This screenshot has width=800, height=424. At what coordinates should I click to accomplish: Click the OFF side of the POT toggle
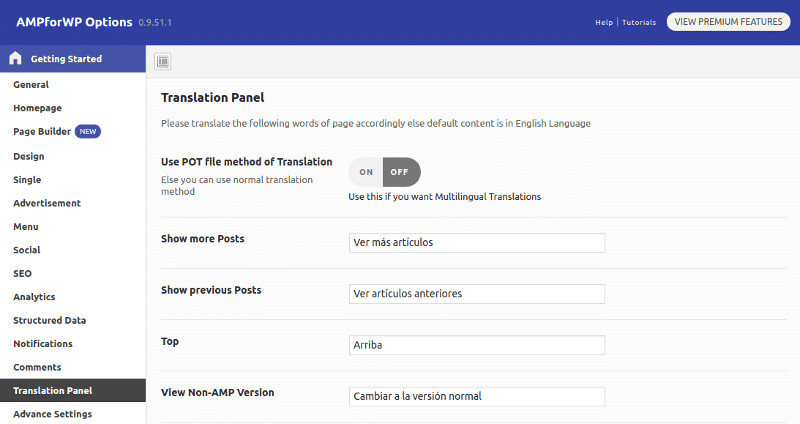click(402, 172)
